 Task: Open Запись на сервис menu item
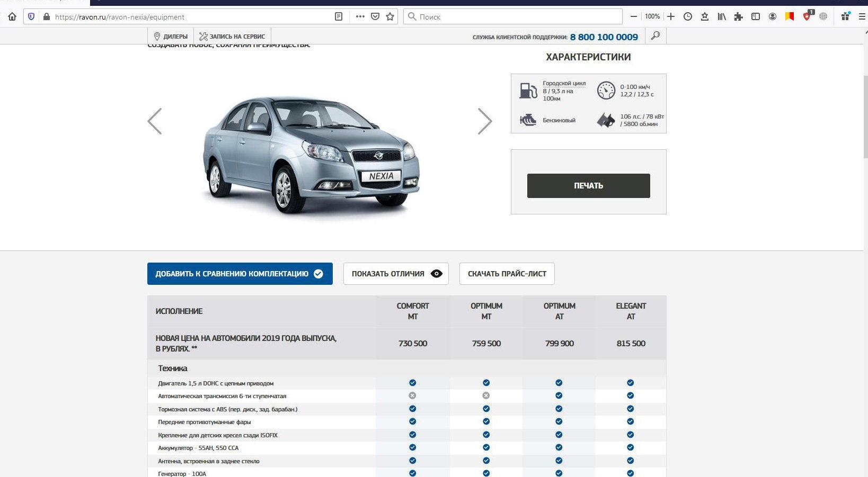coord(232,37)
